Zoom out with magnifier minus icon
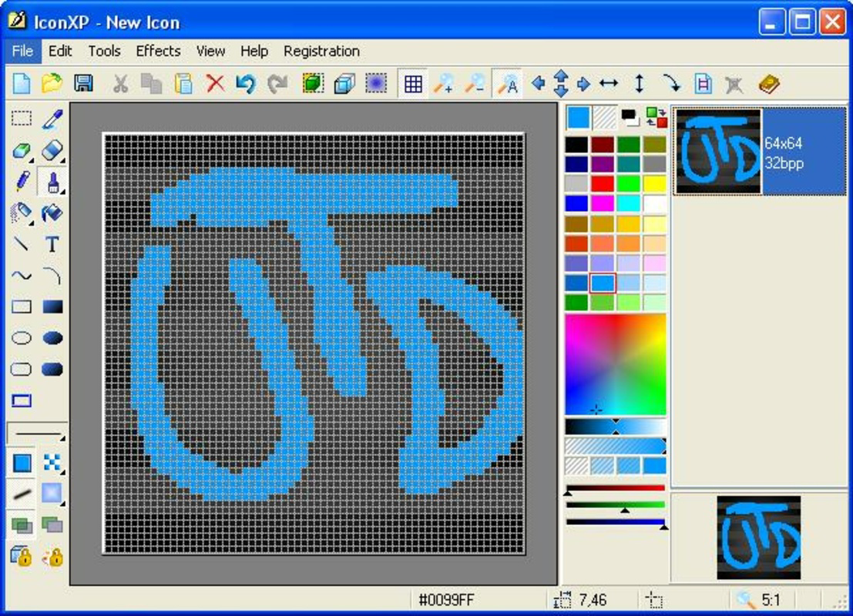Screen dimensions: 853x616 pos(475,84)
